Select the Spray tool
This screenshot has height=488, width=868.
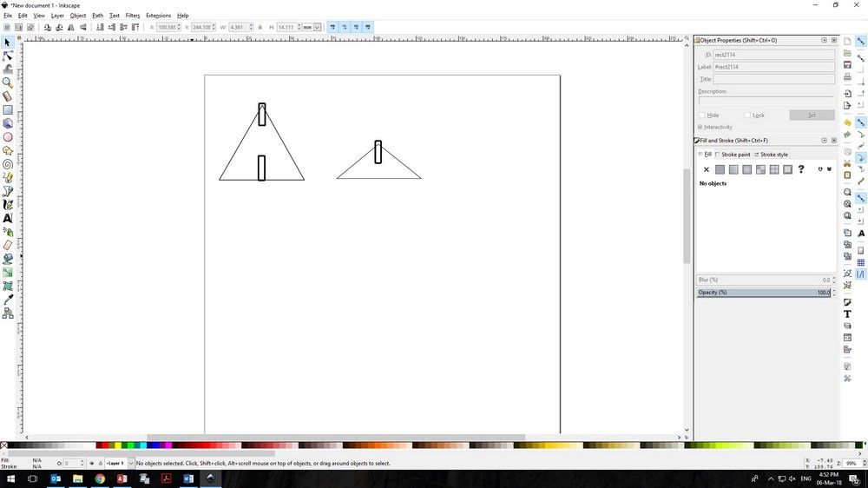(x=8, y=232)
